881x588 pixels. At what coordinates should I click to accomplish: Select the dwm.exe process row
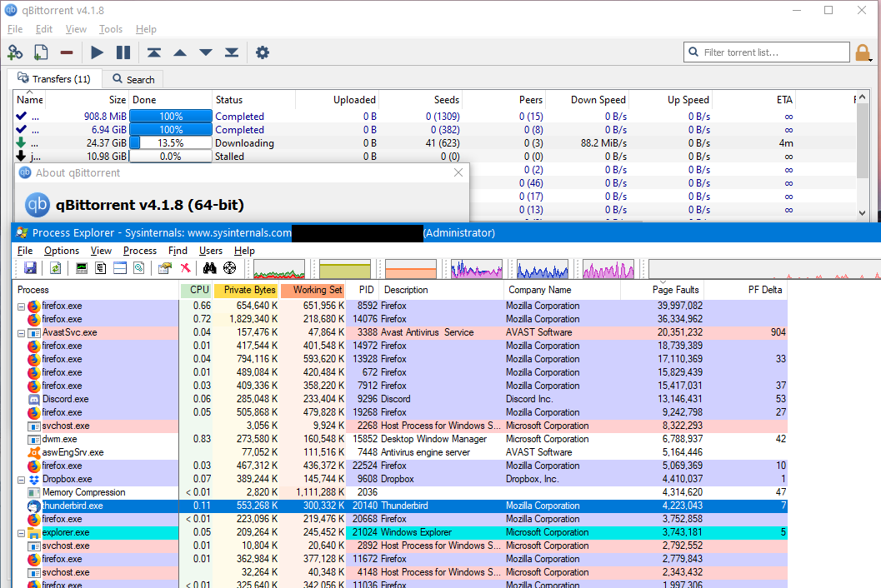click(x=399, y=439)
